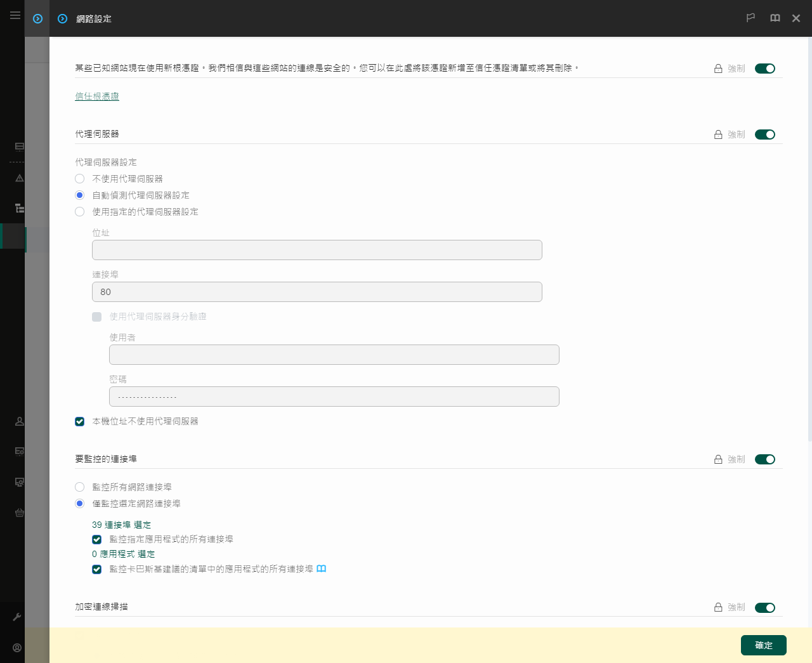Click the alerts triangle icon in the sidebar
Image resolution: width=812 pixels, height=663 pixels.
pos(18,178)
